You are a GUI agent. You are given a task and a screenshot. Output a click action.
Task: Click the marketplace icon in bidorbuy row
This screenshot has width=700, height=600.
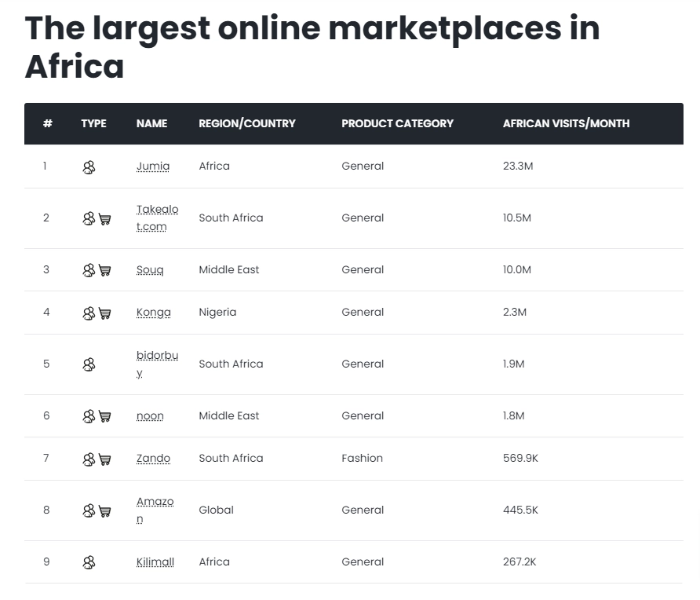click(89, 364)
